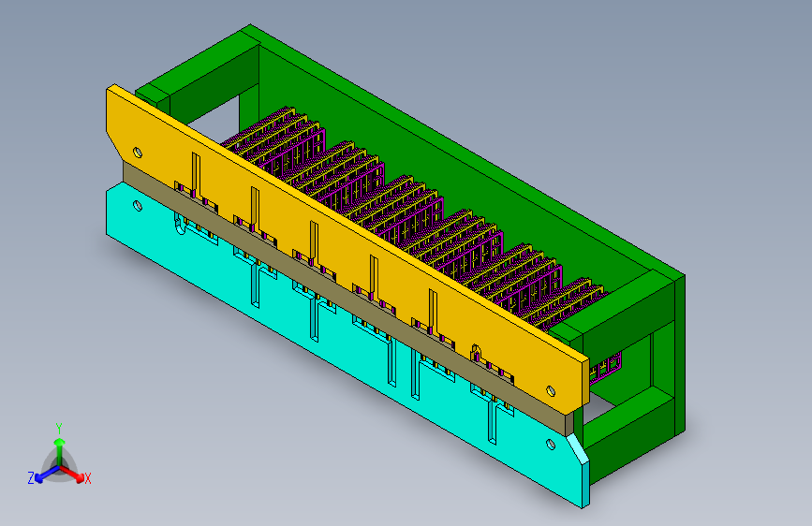Click the green Y axis of the triad

60,448
